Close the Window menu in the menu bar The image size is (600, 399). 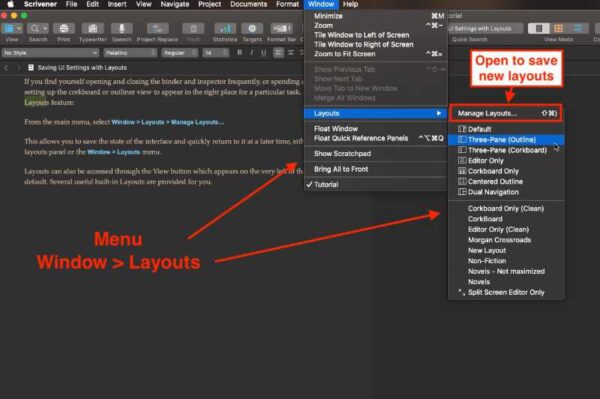click(x=321, y=4)
